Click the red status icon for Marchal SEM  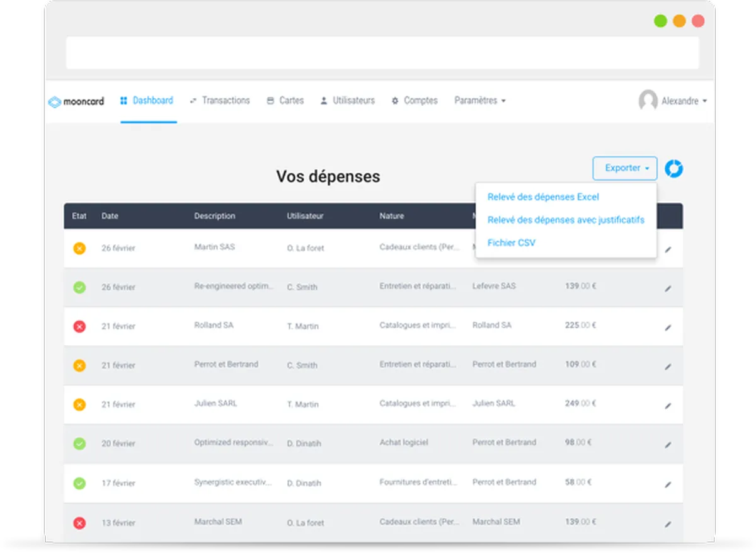pyautogui.click(x=79, y=522)
